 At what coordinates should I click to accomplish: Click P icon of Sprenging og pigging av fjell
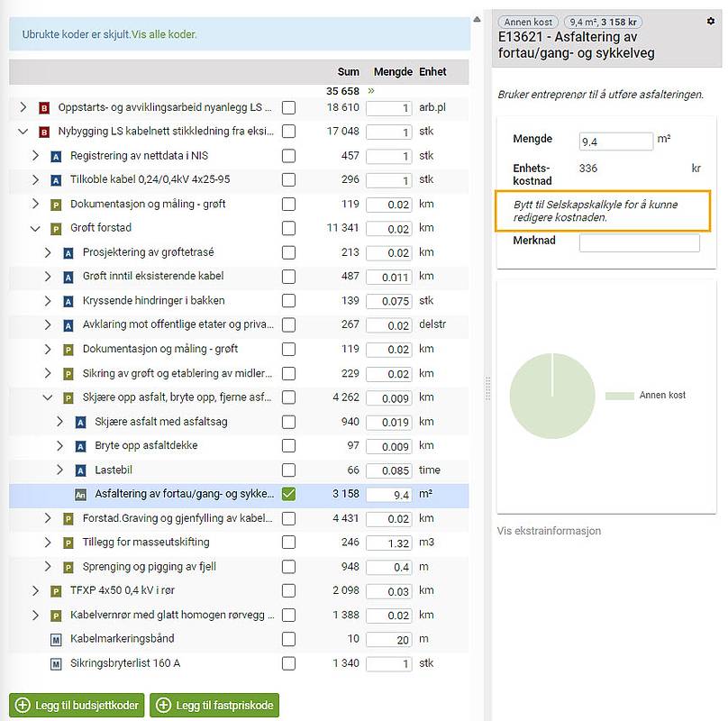tap(68, 567)
